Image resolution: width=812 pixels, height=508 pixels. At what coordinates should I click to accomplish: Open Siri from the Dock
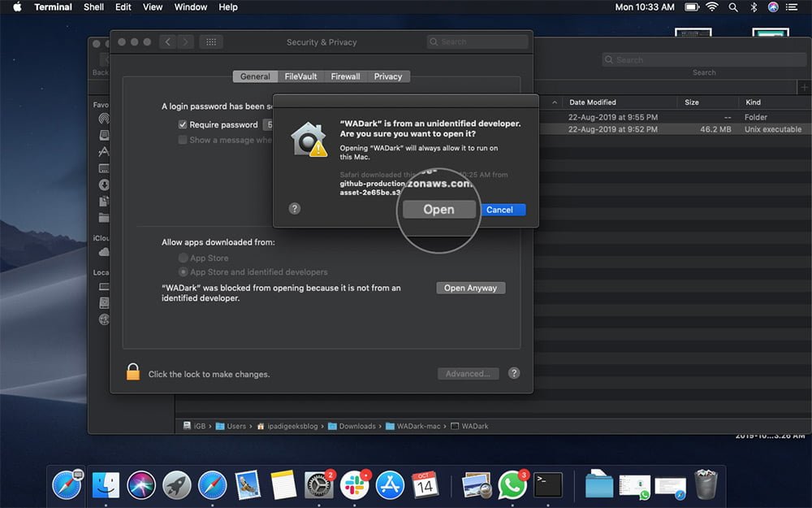point(141,485)
